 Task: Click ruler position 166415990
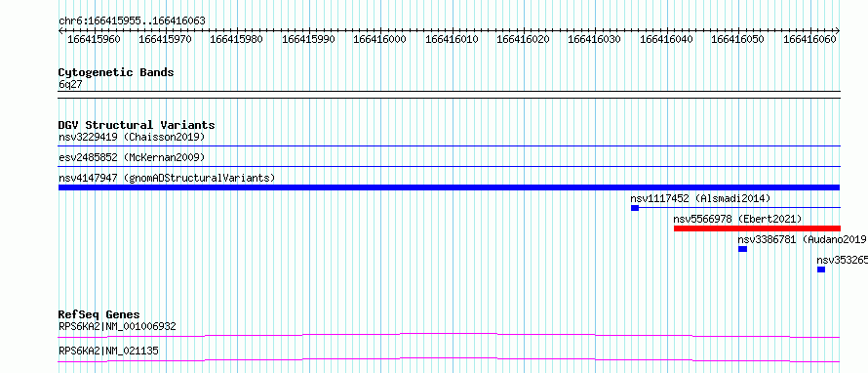308,39
